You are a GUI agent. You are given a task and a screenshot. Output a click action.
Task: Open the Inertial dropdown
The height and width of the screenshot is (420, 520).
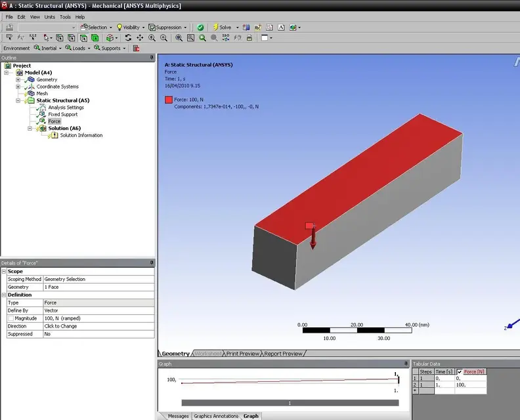tap(48, 49)
